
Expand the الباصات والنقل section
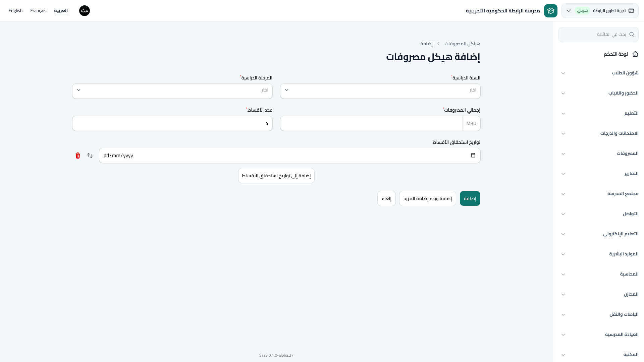tap(598, 314)
